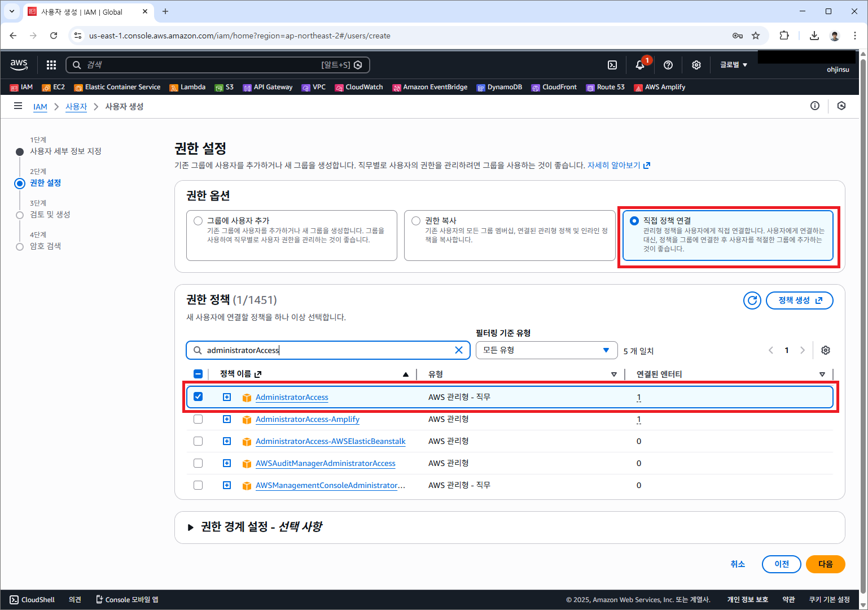This screenshot has height=610, width=868.
Task: Check the AdministratorAccess-Amplify policy checkbox
Action: point(198,419)
